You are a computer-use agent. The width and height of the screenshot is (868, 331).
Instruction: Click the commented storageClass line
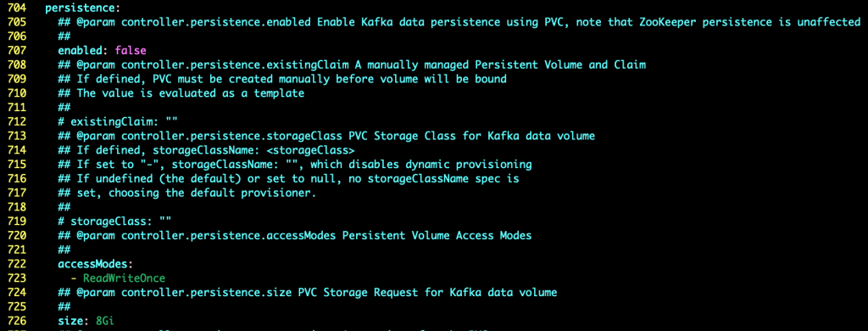(x=114, y=222)
